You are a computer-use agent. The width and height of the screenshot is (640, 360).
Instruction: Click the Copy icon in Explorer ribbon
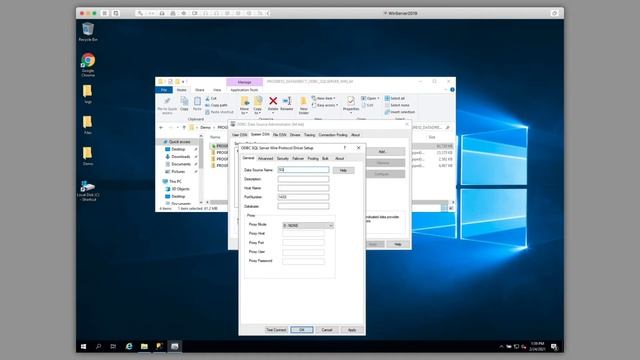coord(184,104)
